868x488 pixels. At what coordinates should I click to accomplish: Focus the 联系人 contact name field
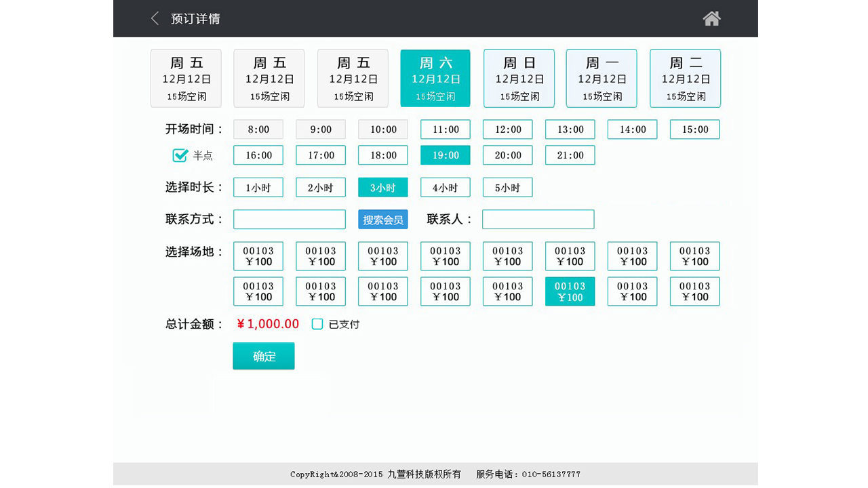pyautogui.click(x=538, y=219)
